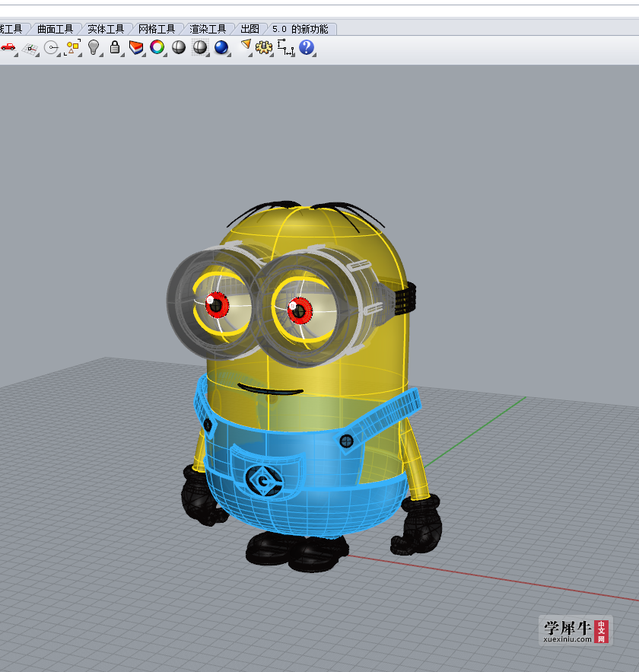
Task: Switch to the 出图 tab
Action: (250, 29)
